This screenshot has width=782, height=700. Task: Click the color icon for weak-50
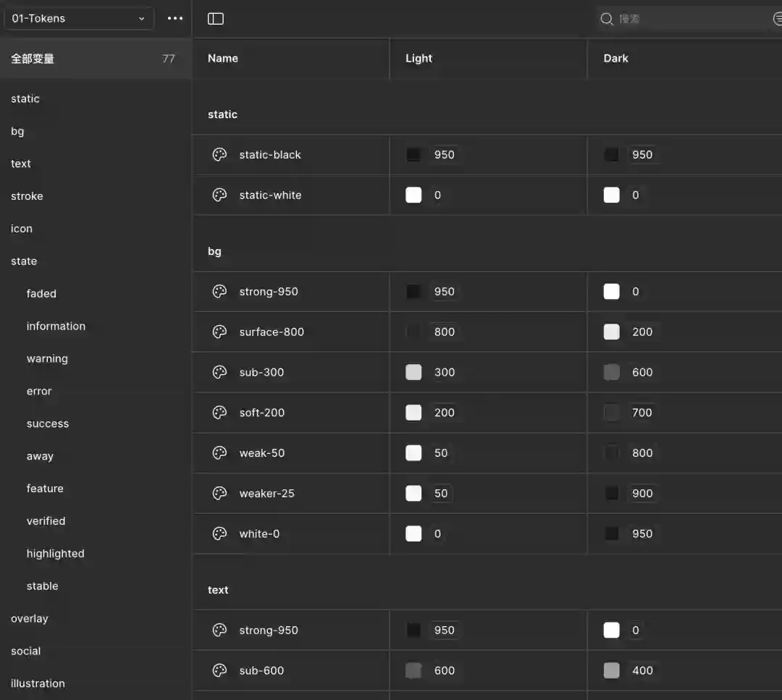(219, 453)
